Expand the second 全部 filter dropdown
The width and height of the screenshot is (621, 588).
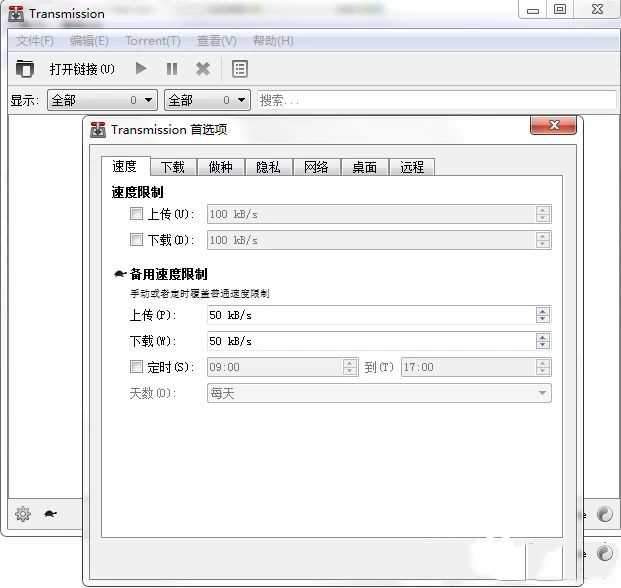(207, 100)
